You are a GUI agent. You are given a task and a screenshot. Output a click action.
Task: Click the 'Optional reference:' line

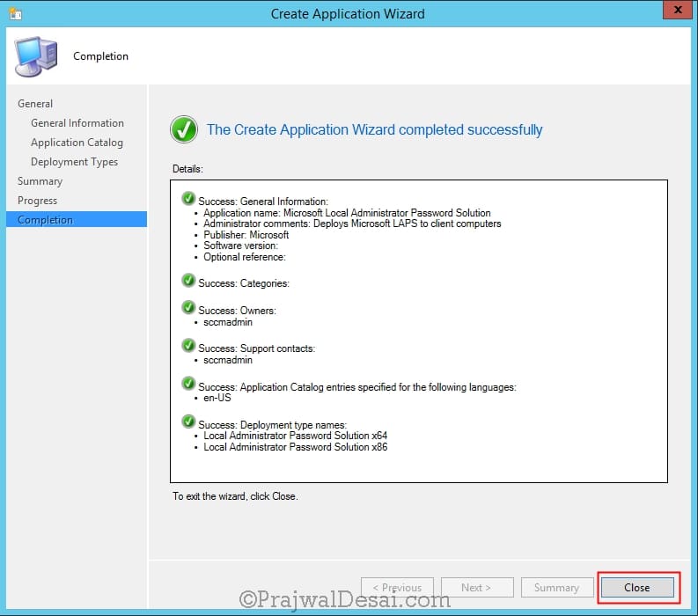coord(245,257)
